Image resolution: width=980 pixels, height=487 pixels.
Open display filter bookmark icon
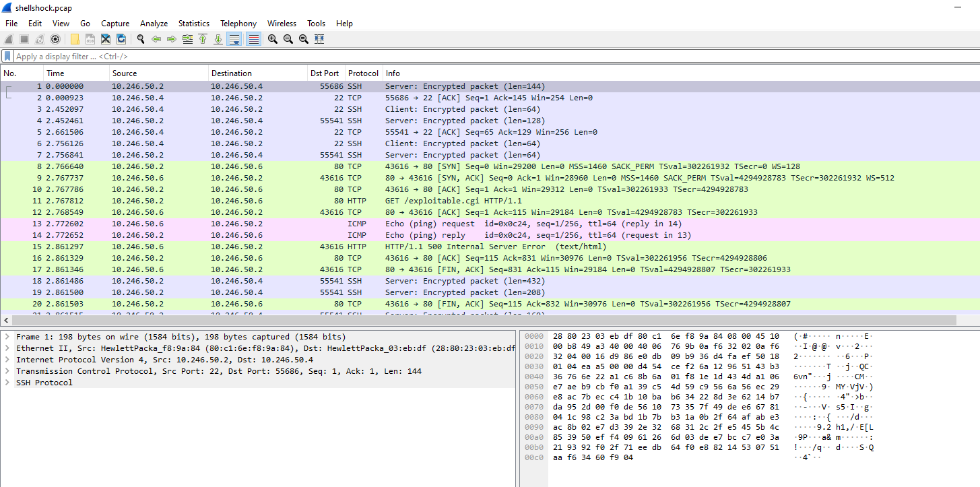tap(7, 57)
